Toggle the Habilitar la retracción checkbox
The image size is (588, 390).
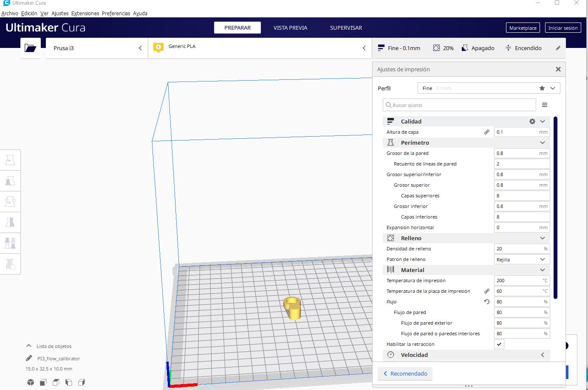click(x=499, y=344)
